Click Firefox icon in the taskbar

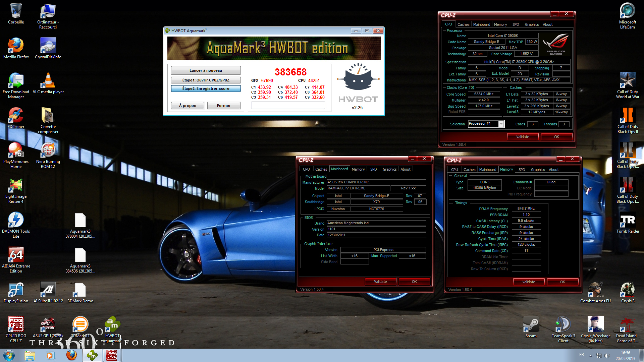coord(71,355)
